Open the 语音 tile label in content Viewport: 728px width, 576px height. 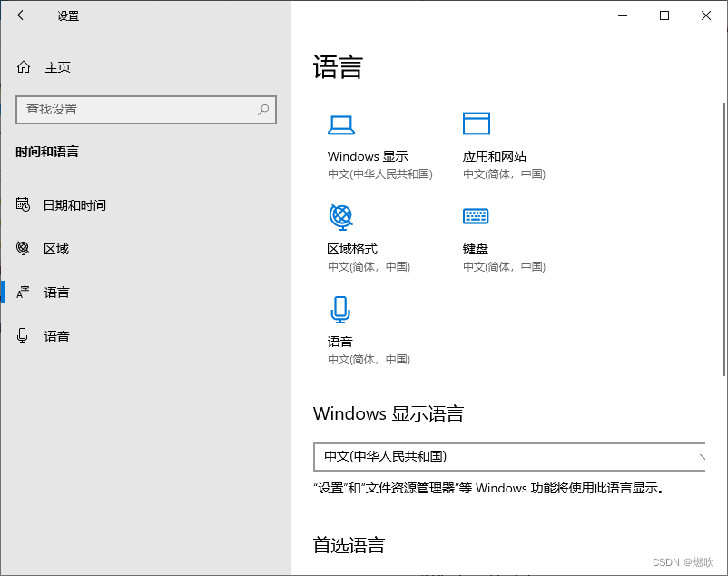tap(339, 342)
